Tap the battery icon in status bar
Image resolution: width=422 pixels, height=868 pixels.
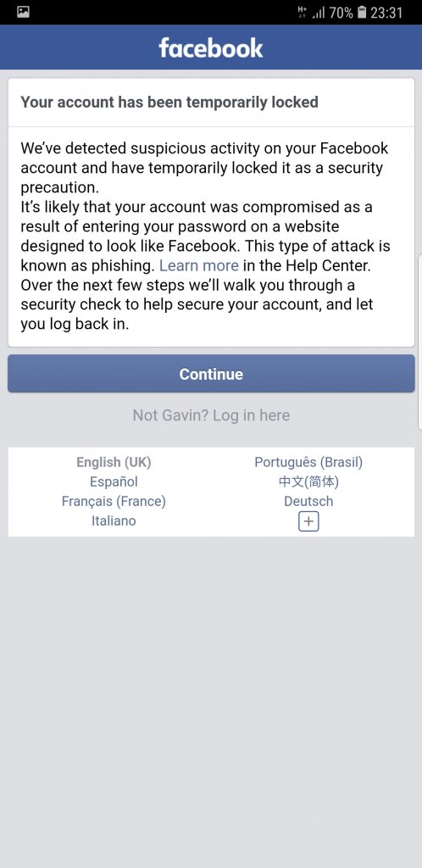tap(362, 12)
